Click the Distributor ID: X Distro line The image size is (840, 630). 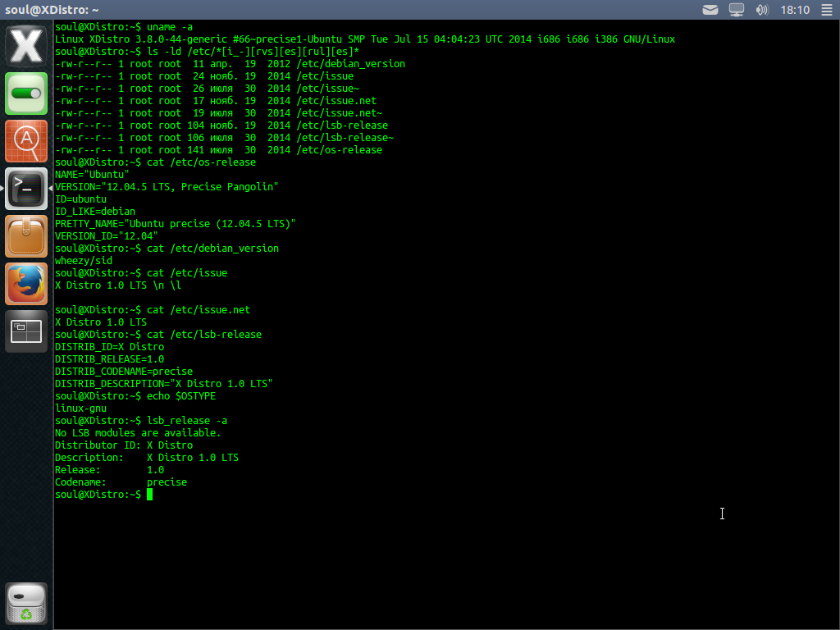click(124, 445)
